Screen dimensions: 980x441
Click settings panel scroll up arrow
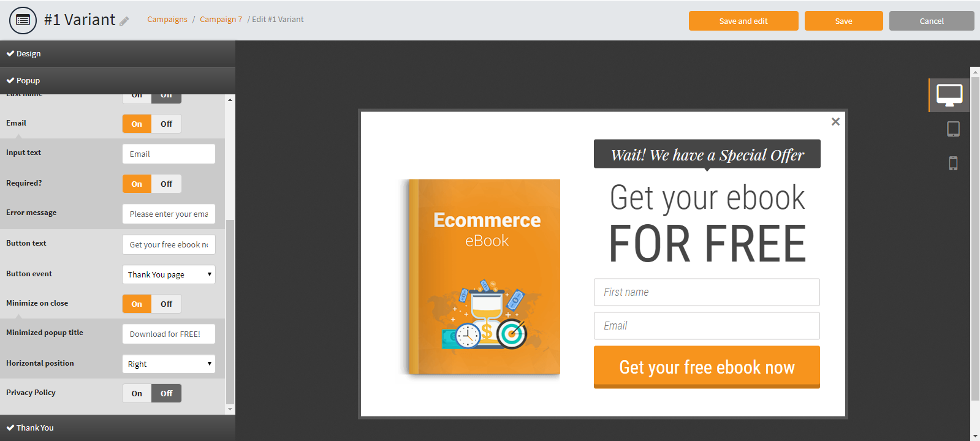pyautogui.click(x=230, y=99)
